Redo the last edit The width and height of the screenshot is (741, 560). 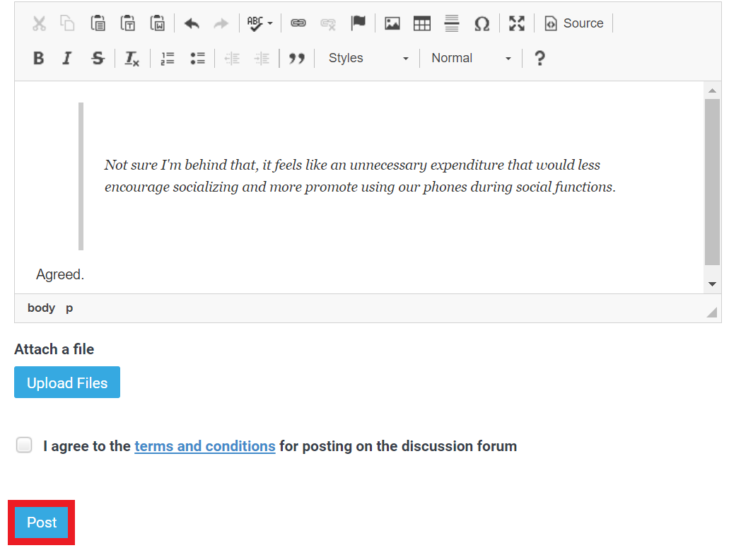pos(221,23)
